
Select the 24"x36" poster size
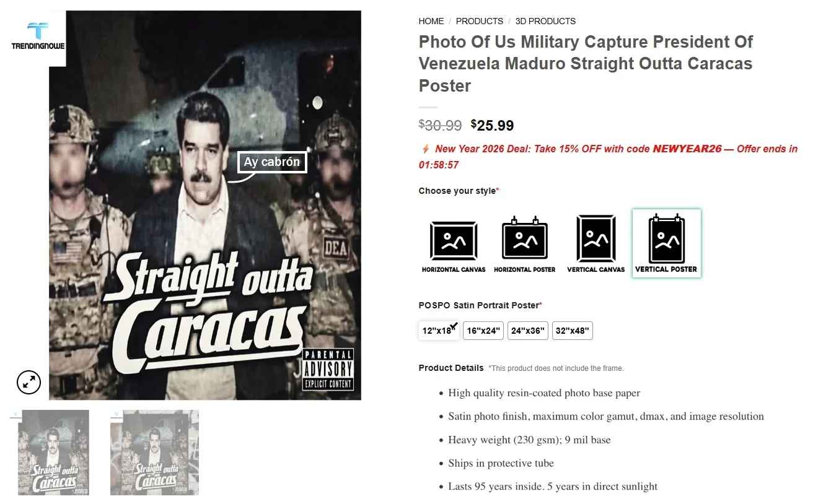[x=528, y=331]
